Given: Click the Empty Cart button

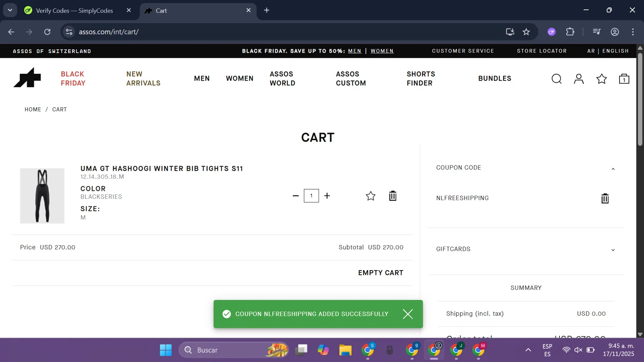Looking at the screenshot, I should point(381,273).
